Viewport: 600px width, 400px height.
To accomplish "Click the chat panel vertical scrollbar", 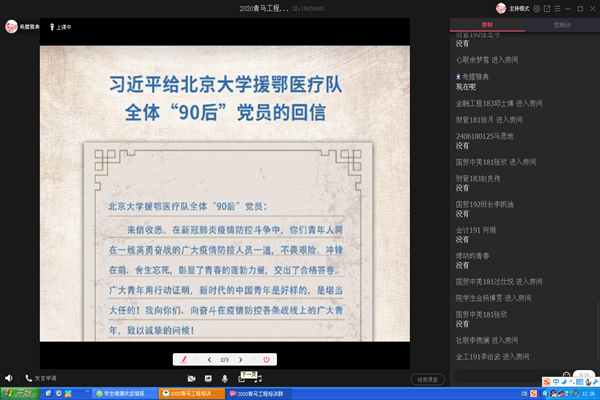I will click(x=596, y=200).
